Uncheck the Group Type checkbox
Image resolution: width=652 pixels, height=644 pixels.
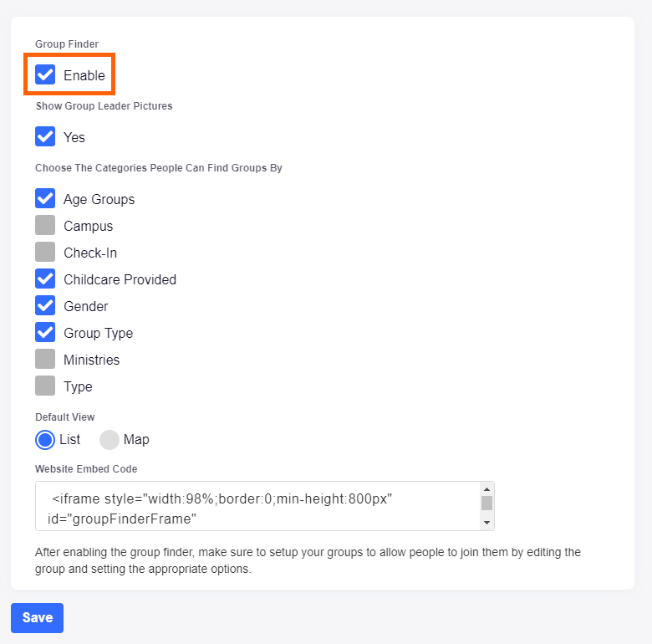click(45, 333)
